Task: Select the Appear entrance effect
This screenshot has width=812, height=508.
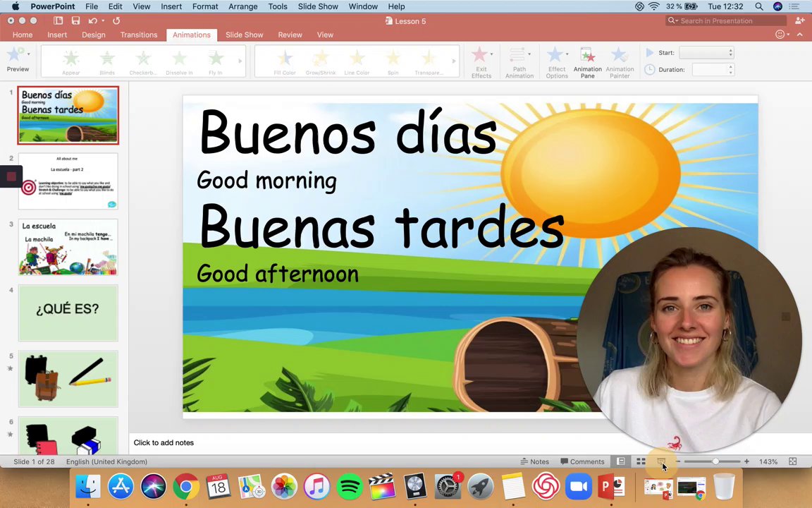Action: 71,61
